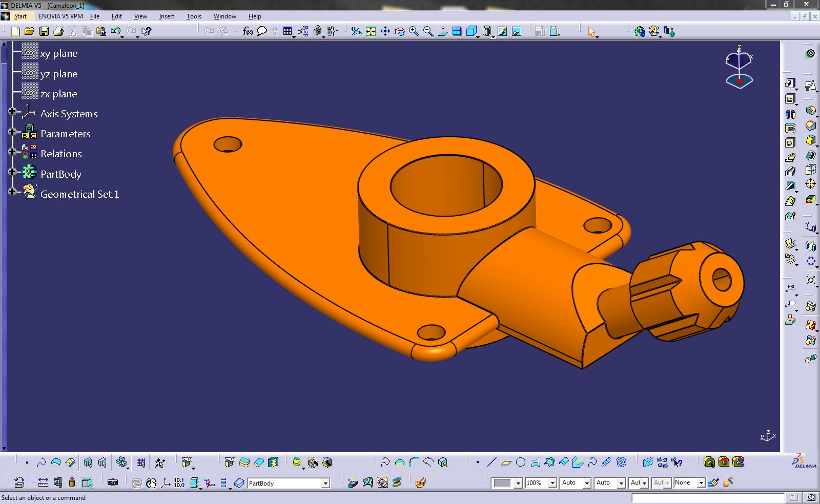Select the Line tool in bottom toolbar
The image size is (820, 504).
pyautogui.click(x=492, y=462)
